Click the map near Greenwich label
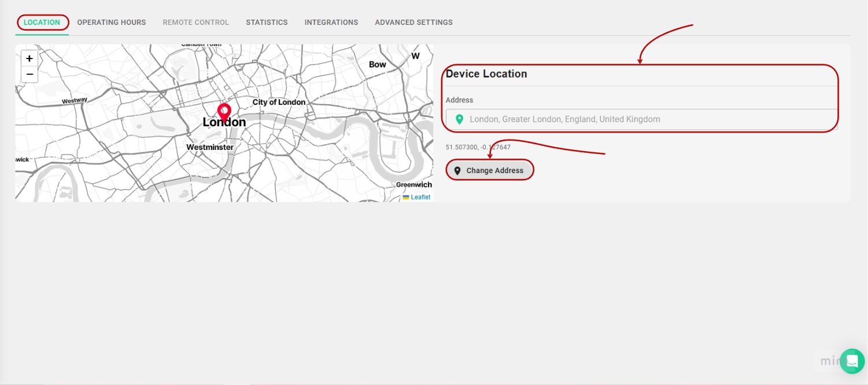This screenshot has width=868, height=385. (413, 184)
